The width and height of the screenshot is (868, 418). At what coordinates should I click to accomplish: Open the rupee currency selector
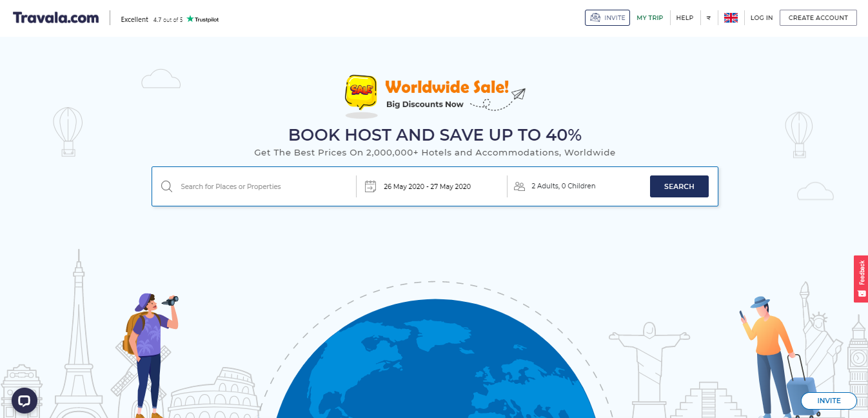(x=708, y=18)
